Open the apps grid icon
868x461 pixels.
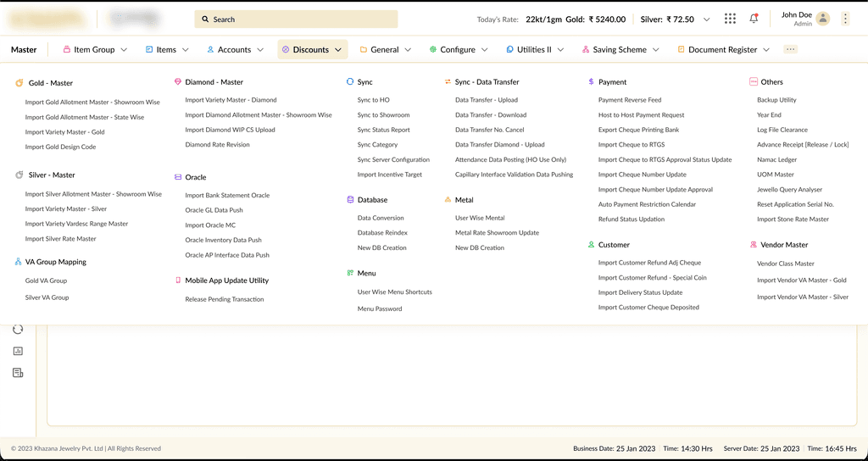[730, 19]
